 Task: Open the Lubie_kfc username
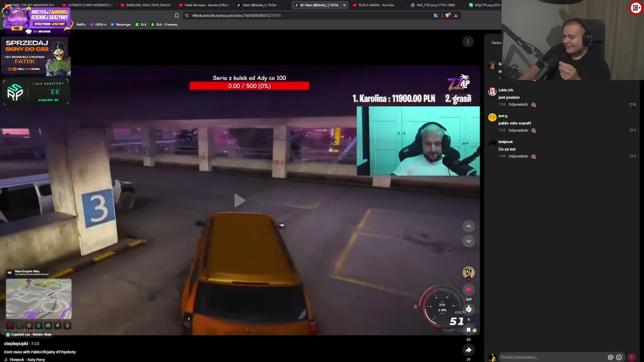[506, 90]
